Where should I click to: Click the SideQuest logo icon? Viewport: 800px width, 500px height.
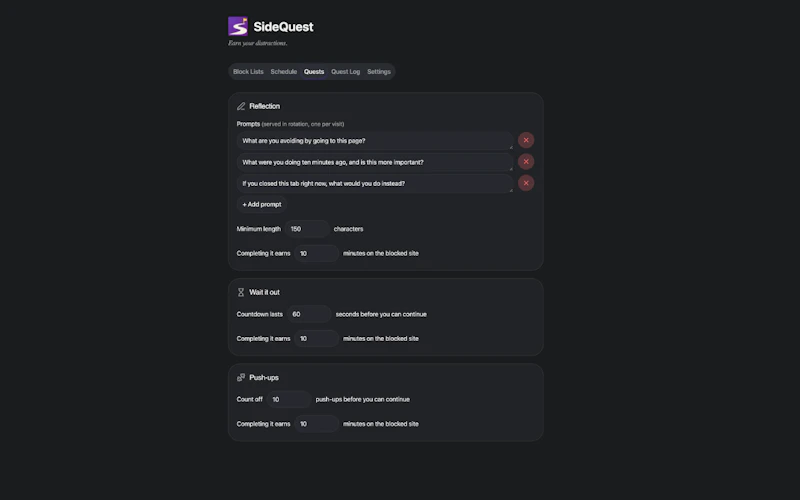coord(238,27)
